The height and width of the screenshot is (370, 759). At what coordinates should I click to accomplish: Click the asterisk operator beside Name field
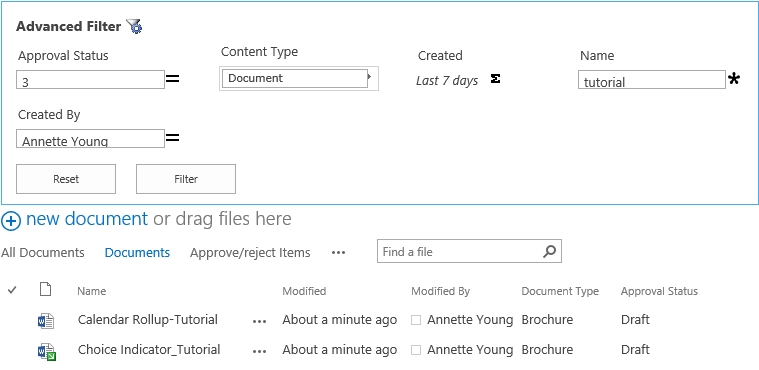pos(734,79)
